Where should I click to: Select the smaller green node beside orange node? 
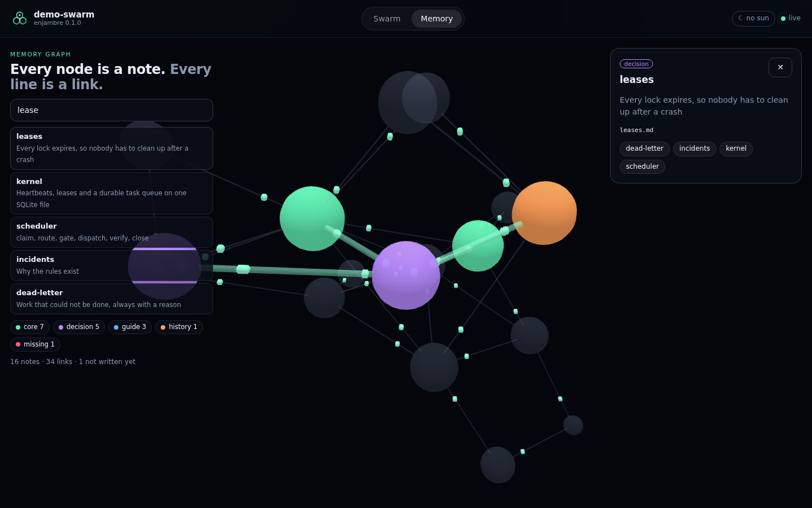pyautogui.click(x=478, y=246)
